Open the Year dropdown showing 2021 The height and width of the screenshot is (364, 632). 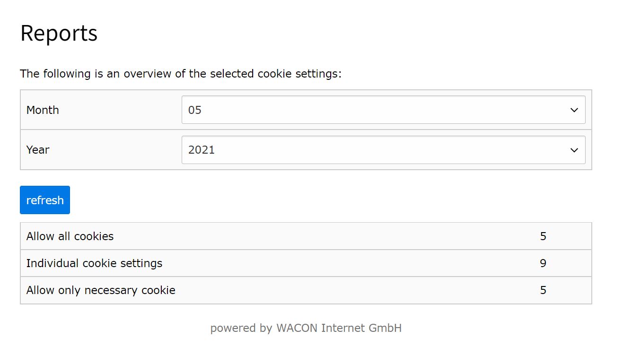(383, 150)
